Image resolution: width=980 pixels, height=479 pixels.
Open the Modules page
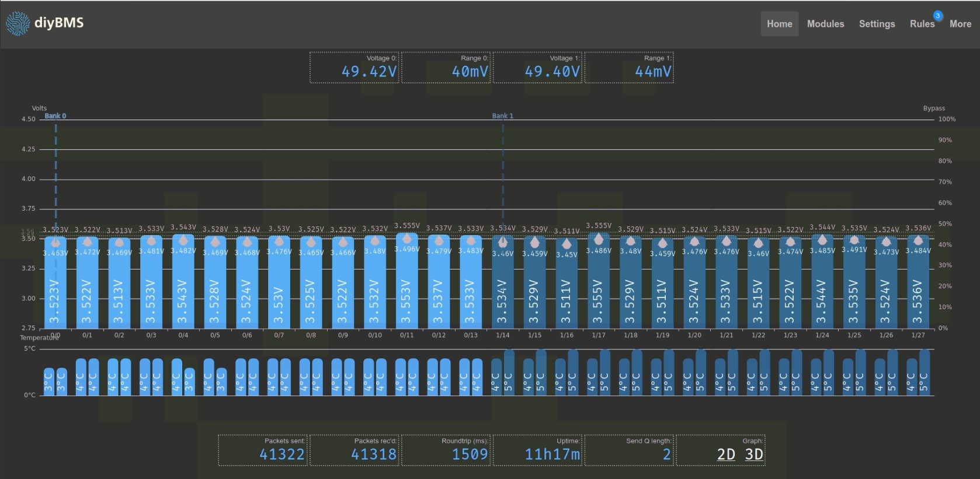825,24
